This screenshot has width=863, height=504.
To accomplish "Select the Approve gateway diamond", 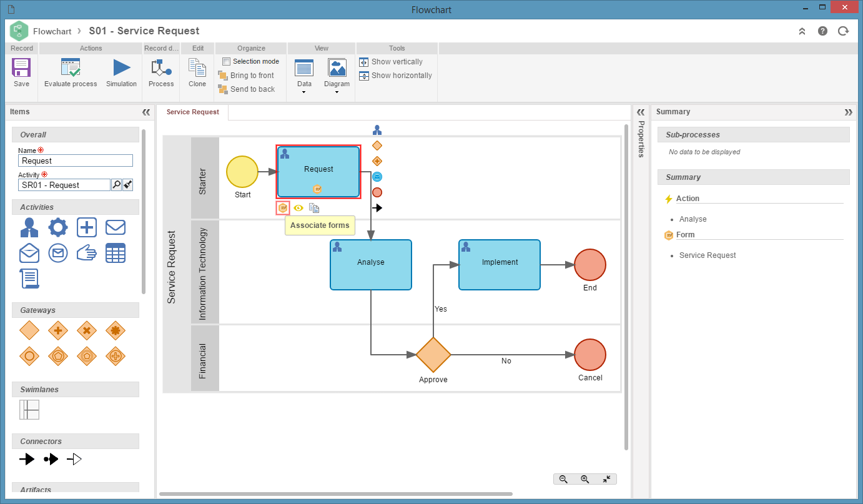I will [x=433, y=355].
